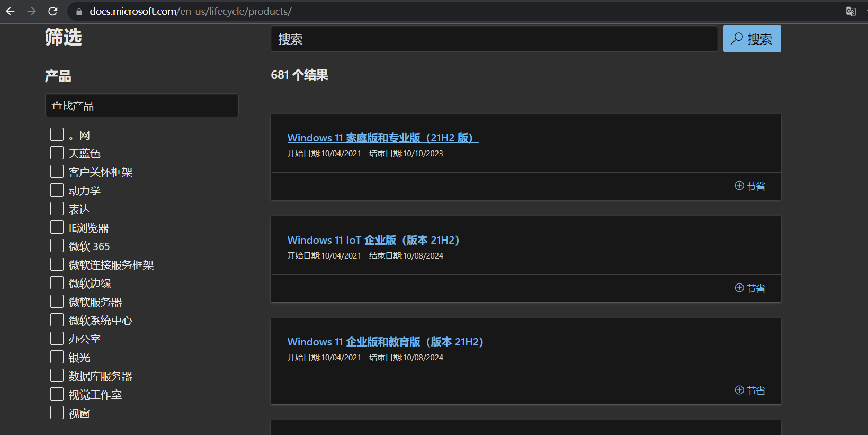The image size is (868, 435).
Task: Click the 筛选 filter heading
Action: point(64,37)
